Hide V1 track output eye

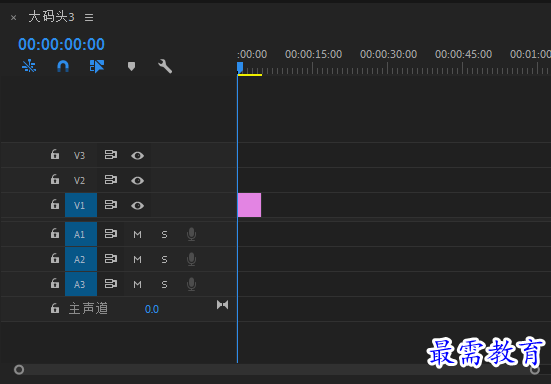137,206
